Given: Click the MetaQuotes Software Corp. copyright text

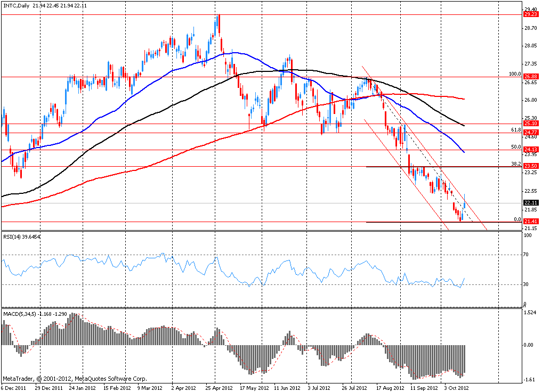Looking at the screenshot, I should tap(75, 379).
